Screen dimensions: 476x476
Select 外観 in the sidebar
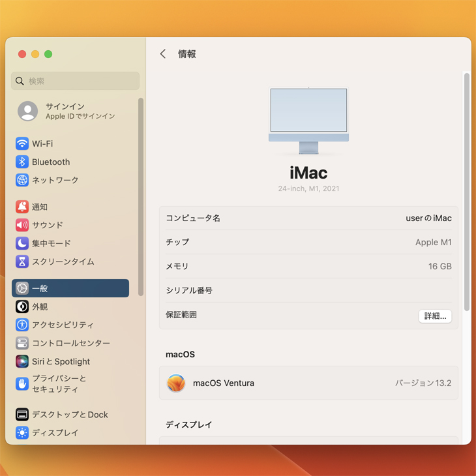click(40, 306)
